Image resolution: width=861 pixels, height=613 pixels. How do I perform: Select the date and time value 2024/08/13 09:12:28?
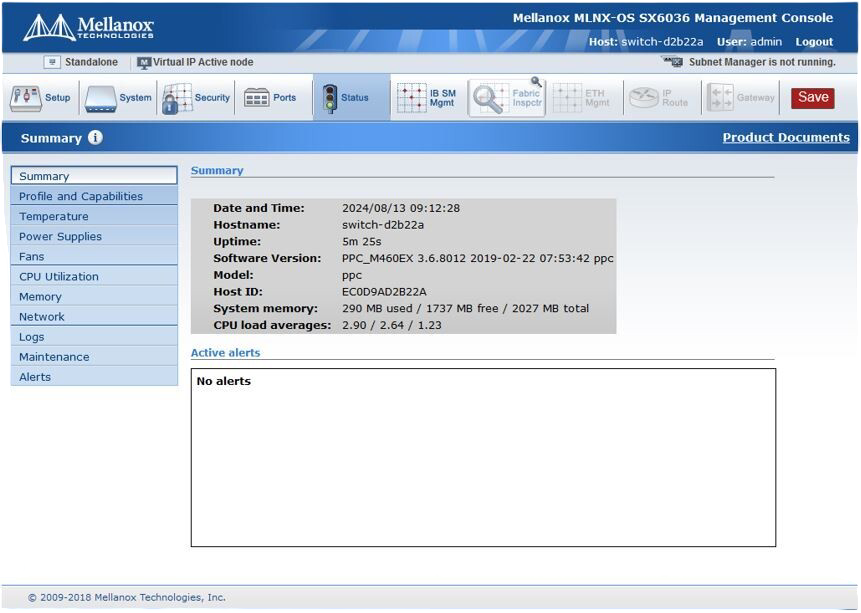point(401,208)
